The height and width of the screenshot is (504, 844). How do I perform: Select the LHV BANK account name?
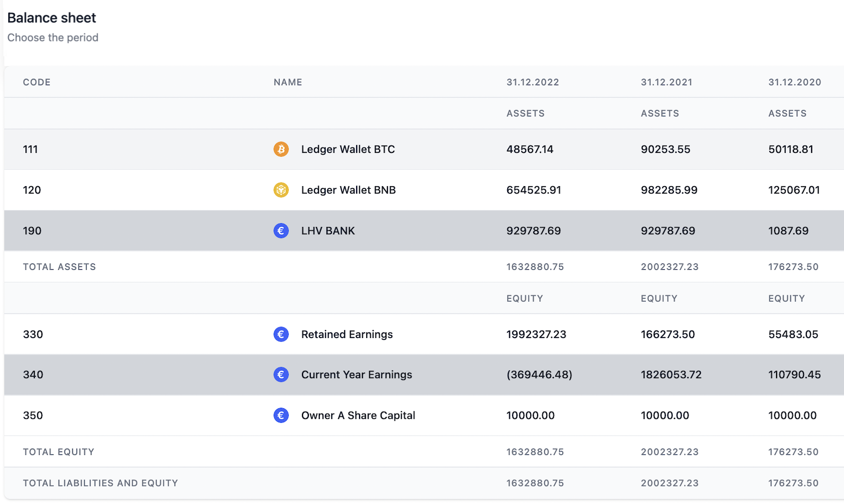[328, 231]
